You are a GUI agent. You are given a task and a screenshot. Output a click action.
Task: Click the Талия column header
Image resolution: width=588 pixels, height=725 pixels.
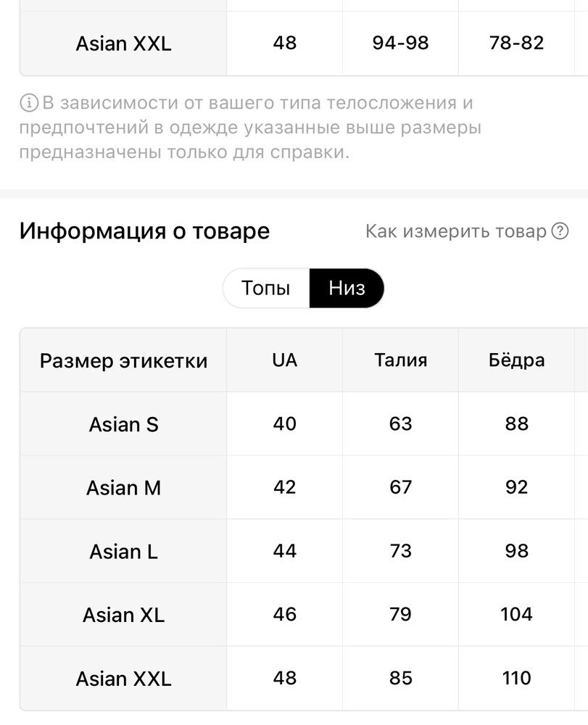point(401,360)
